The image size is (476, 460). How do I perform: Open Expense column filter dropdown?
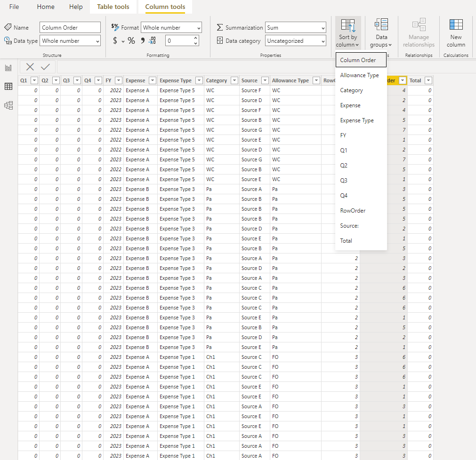click(x=153, y=80)
